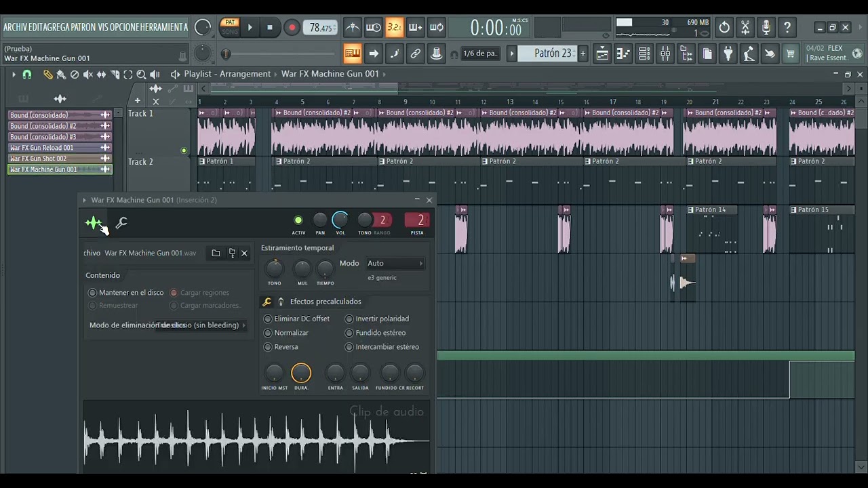
Task: Select the Mute tool in Playlist toolbar
Action: [87, 75]
